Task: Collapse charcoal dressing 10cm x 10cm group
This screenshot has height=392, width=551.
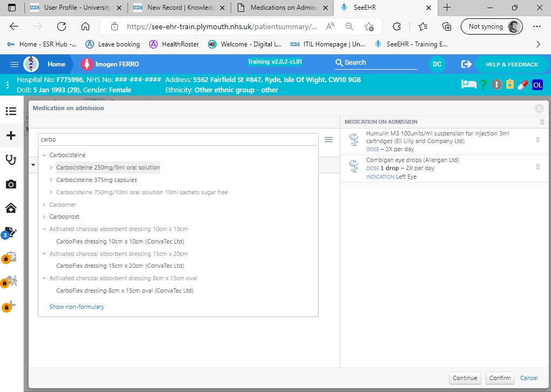Action: tap(44, 229)
